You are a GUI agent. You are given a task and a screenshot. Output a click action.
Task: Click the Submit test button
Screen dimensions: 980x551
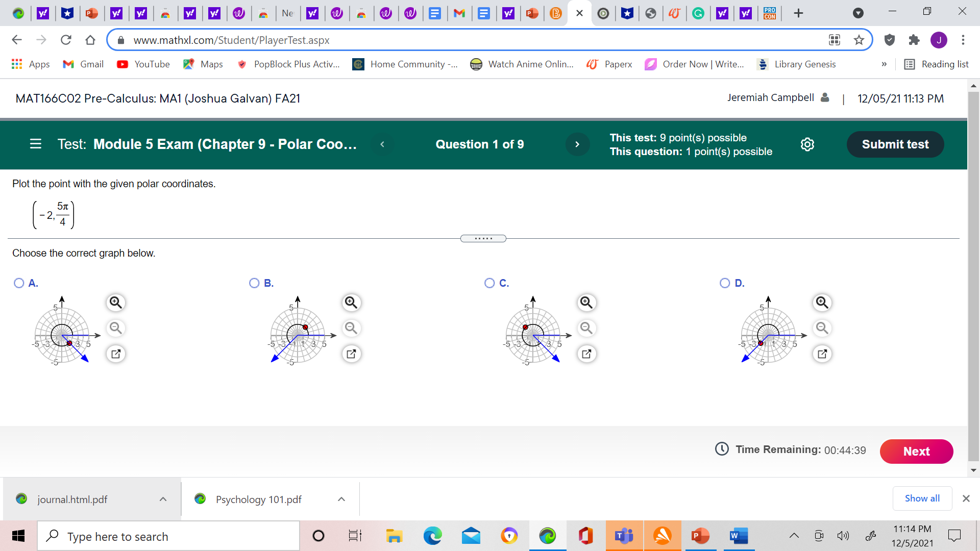895,144
